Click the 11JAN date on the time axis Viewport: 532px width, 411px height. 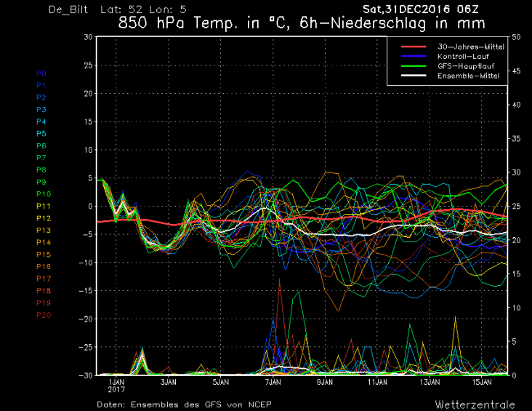pos(377,381)
